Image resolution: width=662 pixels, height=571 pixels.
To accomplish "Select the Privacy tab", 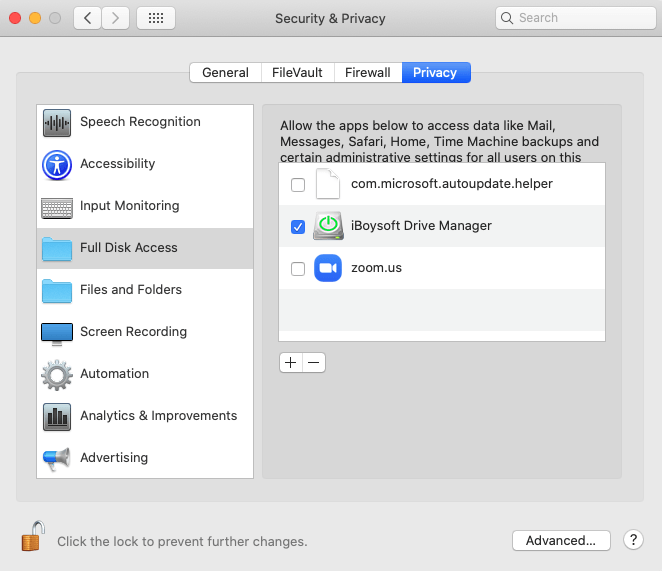I will coord(435,73).
